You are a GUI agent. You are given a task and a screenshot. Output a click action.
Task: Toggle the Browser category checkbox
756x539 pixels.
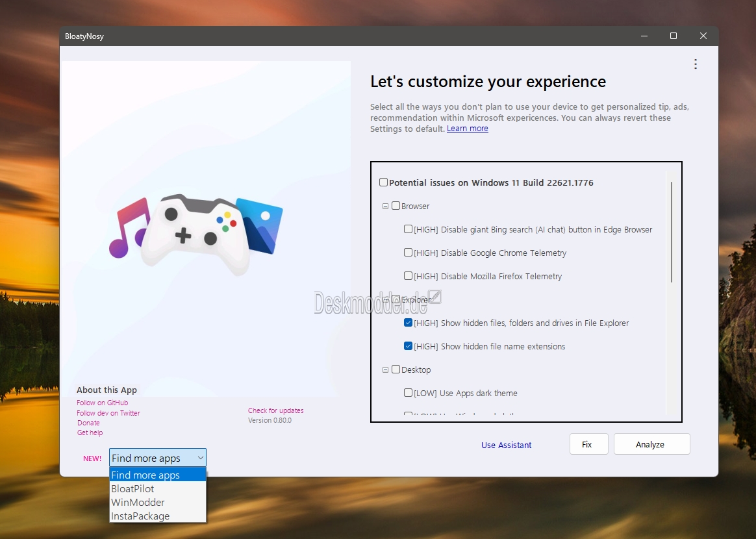point(396,206)
